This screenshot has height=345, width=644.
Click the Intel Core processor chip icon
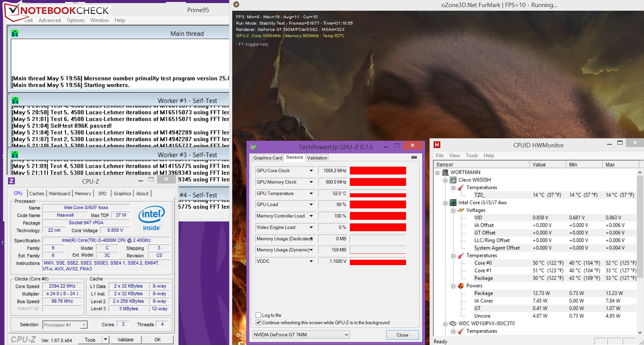coord(453,202)
